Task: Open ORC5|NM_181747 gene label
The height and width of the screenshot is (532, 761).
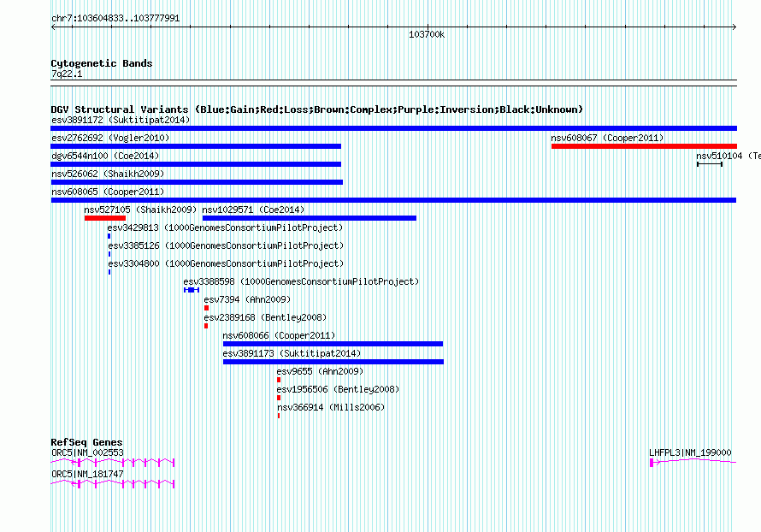Action: (87, 474)
